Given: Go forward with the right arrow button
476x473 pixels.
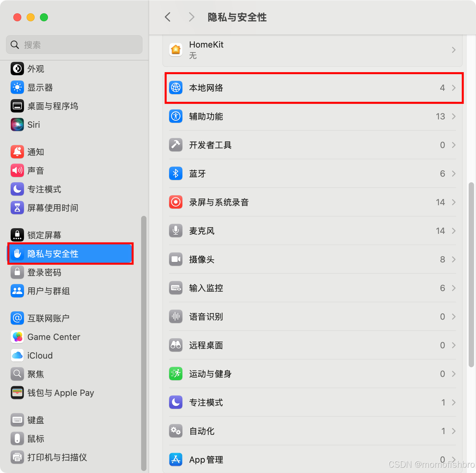Looking at the screenshot, I should 191,17.
